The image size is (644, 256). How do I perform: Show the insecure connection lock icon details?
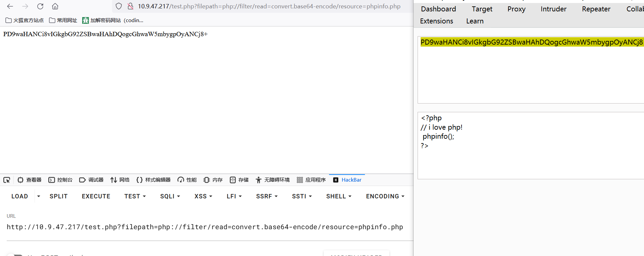click(130, 6)
